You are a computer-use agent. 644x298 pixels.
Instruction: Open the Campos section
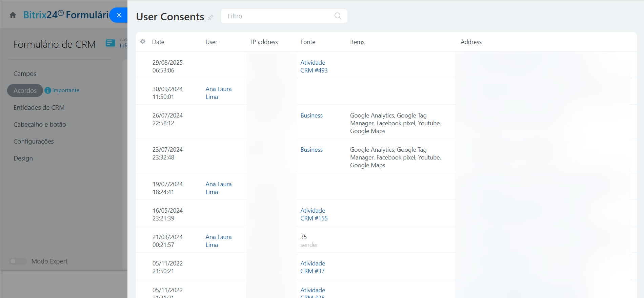coord(25,73)
